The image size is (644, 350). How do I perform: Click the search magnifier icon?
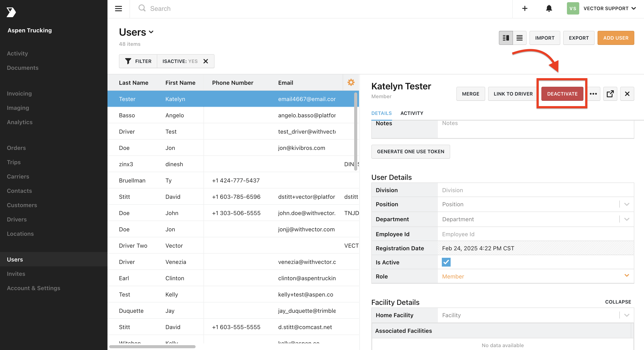[x=142, y=8]
